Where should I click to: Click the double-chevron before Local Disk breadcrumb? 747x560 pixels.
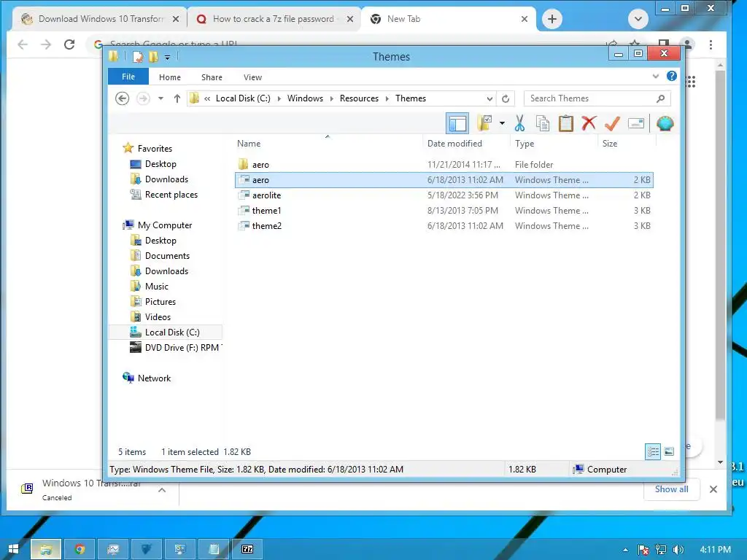207,98
